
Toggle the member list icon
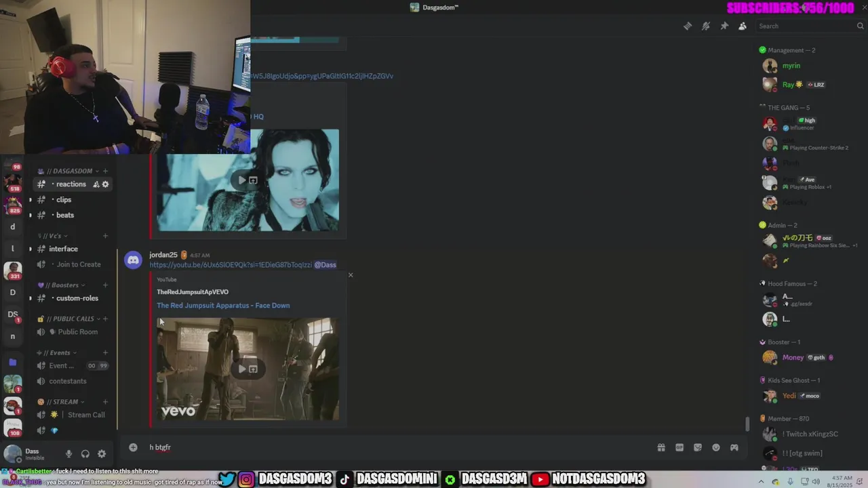point(743,26)
